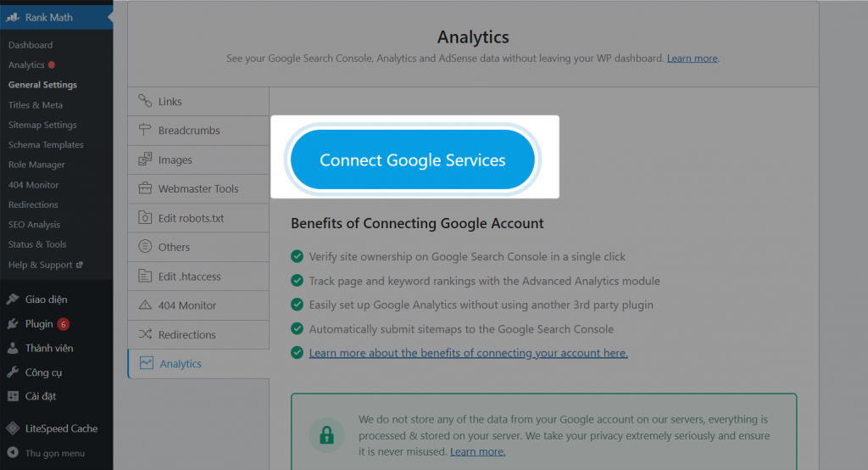Open Sitemap Settings menu item
Screen dimensions: 868x470
42,125
